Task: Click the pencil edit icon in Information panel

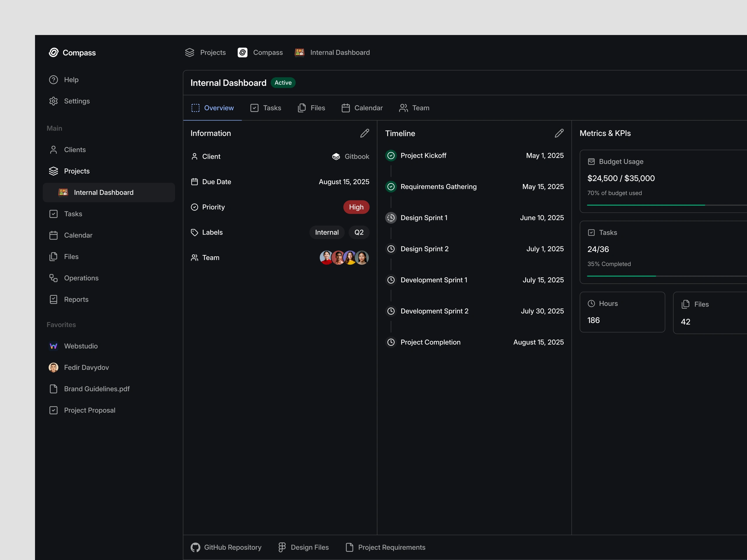Action: [364, 133]
